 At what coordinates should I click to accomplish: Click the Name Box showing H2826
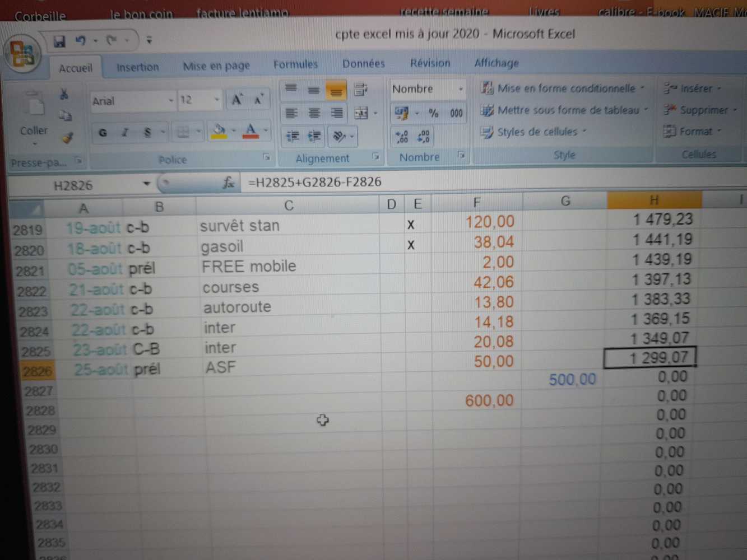point(74,185)
